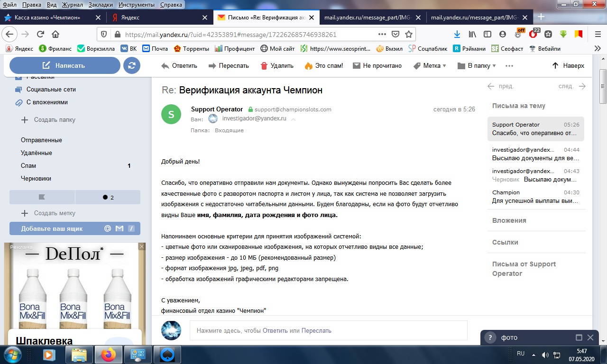This screenshot has height=364, width=607.
Task: Open the adblock extension with 22 badge
Action: tap(533, 34)
